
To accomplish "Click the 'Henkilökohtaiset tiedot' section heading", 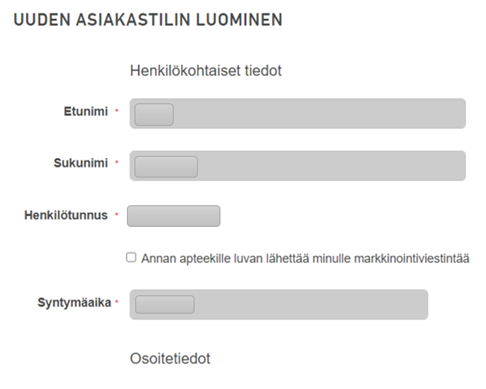I will click(x=206, y=71).
